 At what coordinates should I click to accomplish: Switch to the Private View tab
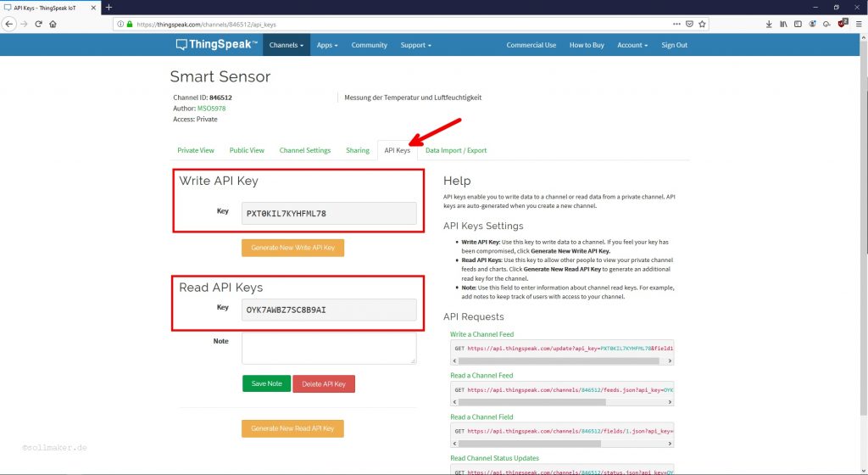tap(196, 150)
